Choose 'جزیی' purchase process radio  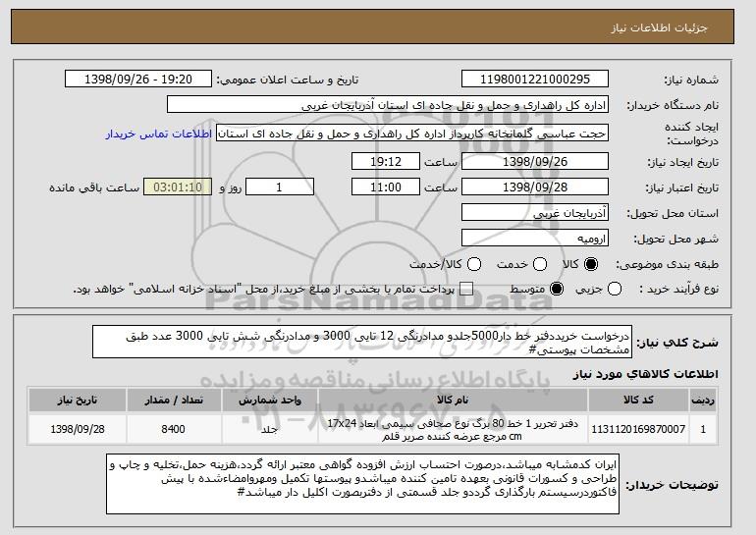coord(615,290)
